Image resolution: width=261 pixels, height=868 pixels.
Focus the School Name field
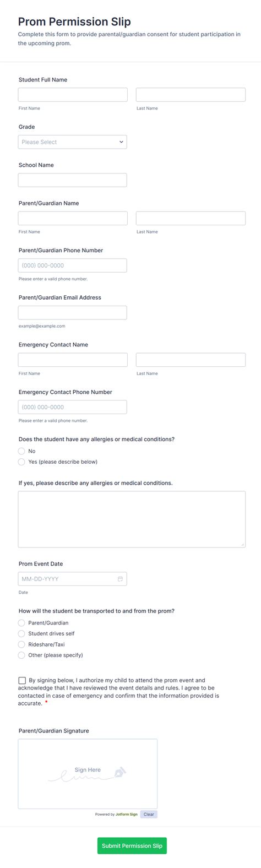(72, 180)
